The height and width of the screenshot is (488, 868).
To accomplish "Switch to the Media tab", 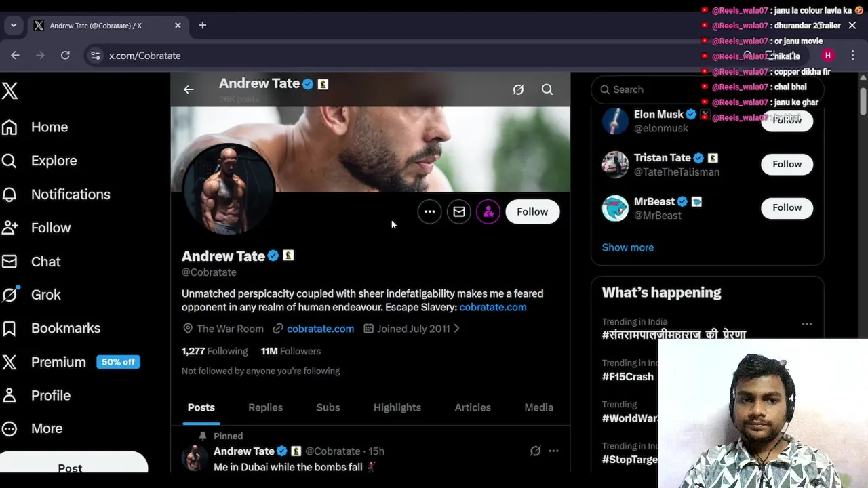I will (x=539, y=407).
